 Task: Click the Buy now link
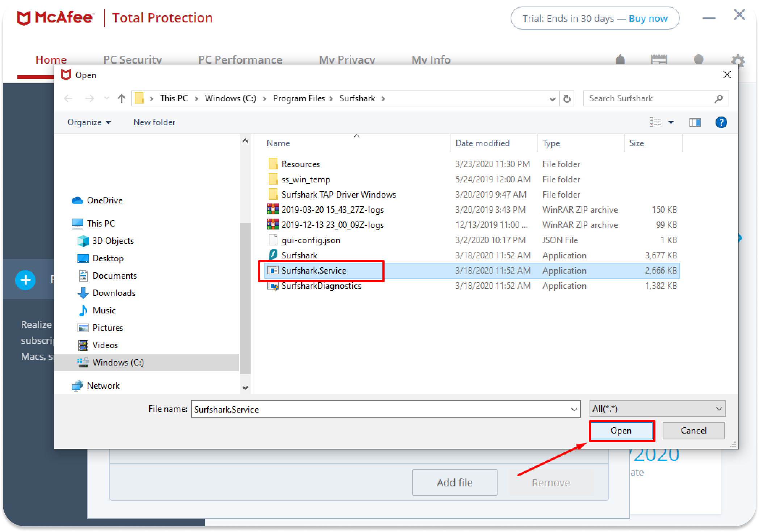pos(648,18)
